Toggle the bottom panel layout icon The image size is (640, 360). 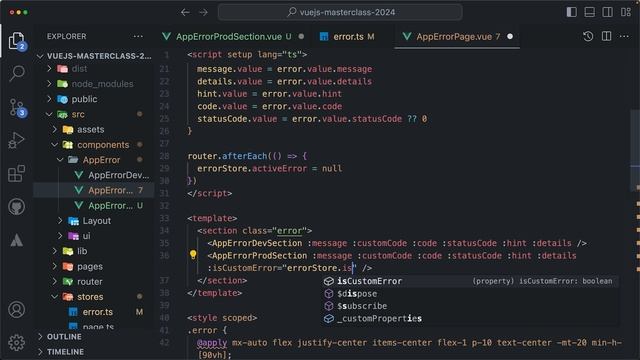click(589, 12)
